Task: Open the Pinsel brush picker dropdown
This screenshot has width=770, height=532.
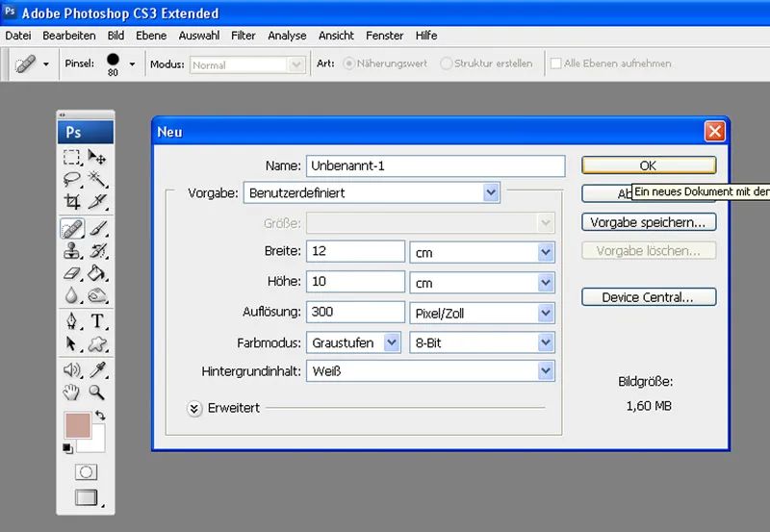Action: 132,64
